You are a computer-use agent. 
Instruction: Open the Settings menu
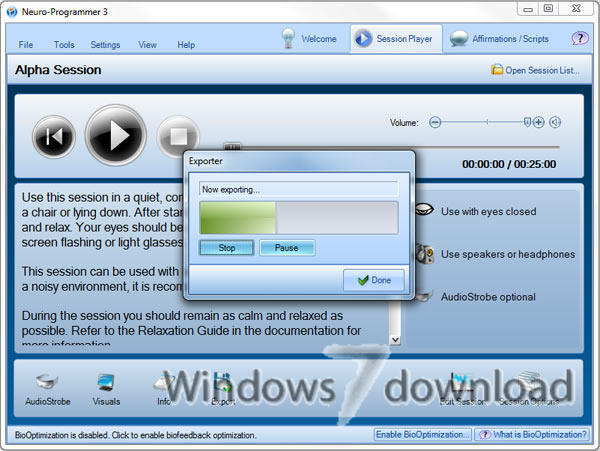105,45
